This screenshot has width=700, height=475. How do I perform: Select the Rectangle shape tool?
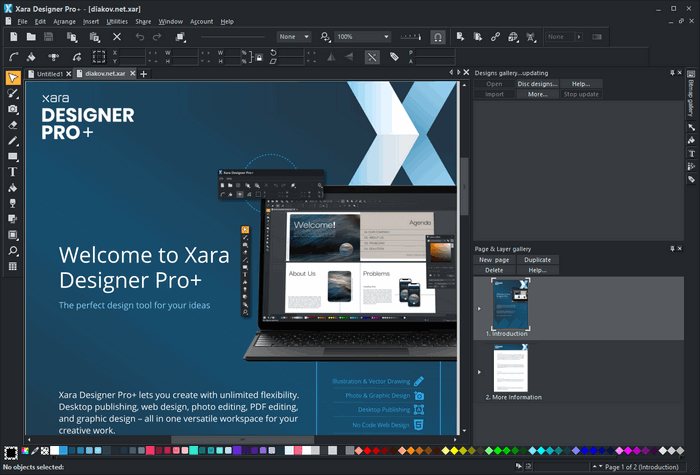tap(13, 156)
